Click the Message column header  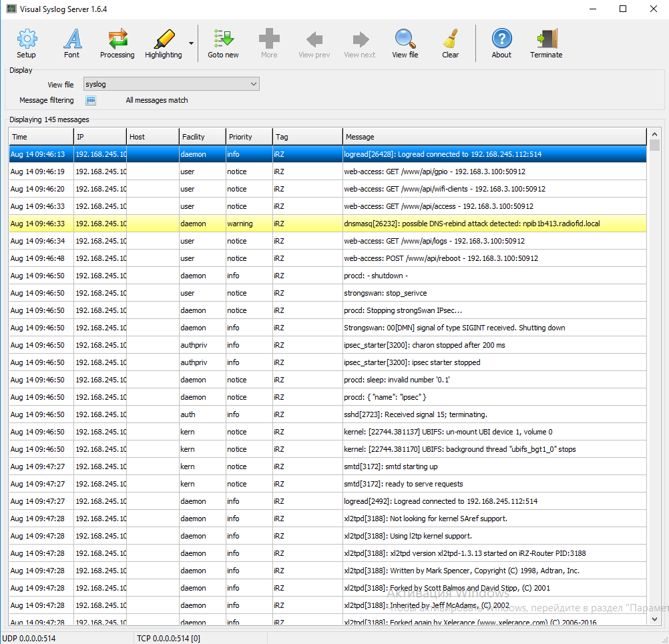coord(494,137)
